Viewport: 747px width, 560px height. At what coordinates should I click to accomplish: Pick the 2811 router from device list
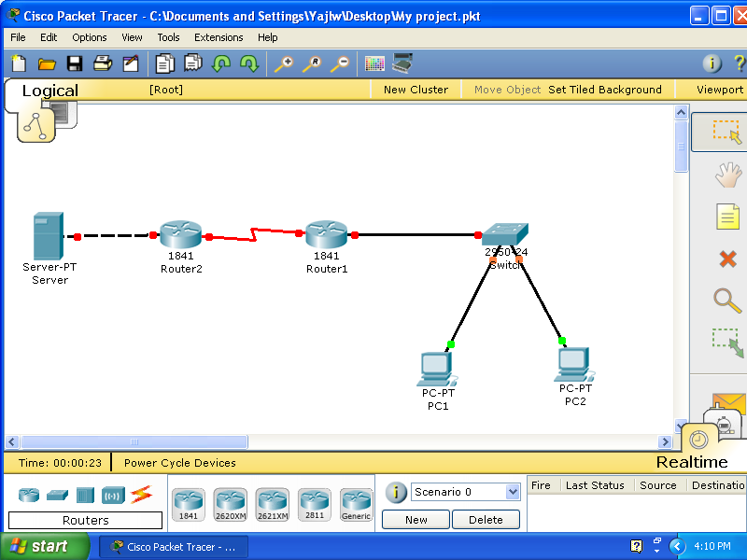(x=315, y=505)
